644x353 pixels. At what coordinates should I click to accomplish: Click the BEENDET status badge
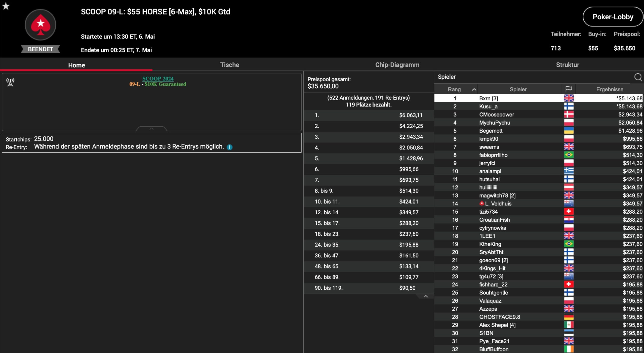pos(41,49)
